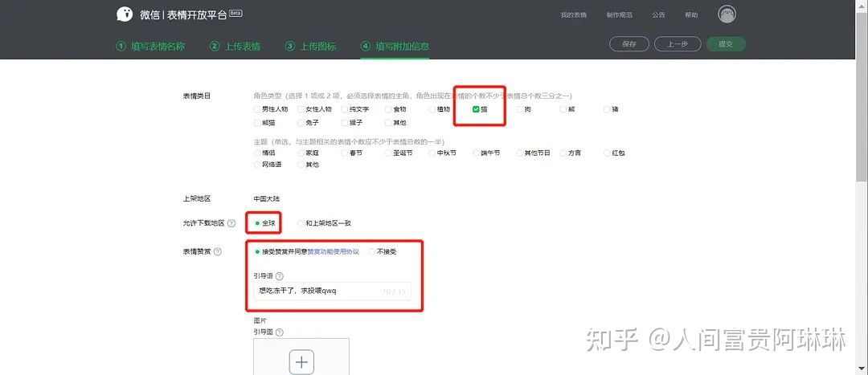Open the user avatar menu

click(727, 14)
